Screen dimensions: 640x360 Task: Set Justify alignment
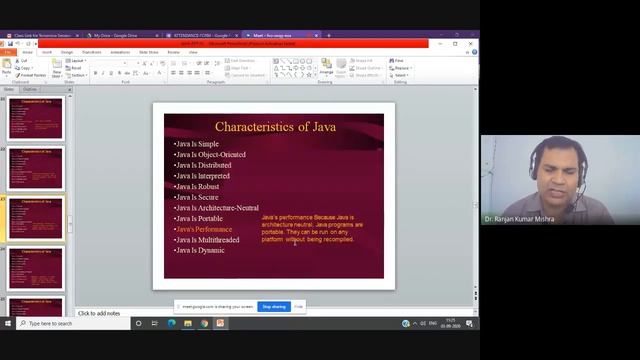click(x=197, y=73)
